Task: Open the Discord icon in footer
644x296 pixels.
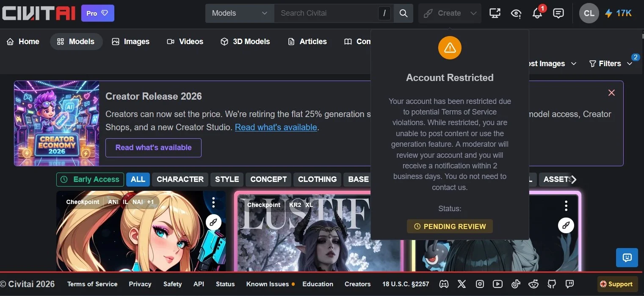Action: coord(444,284)
